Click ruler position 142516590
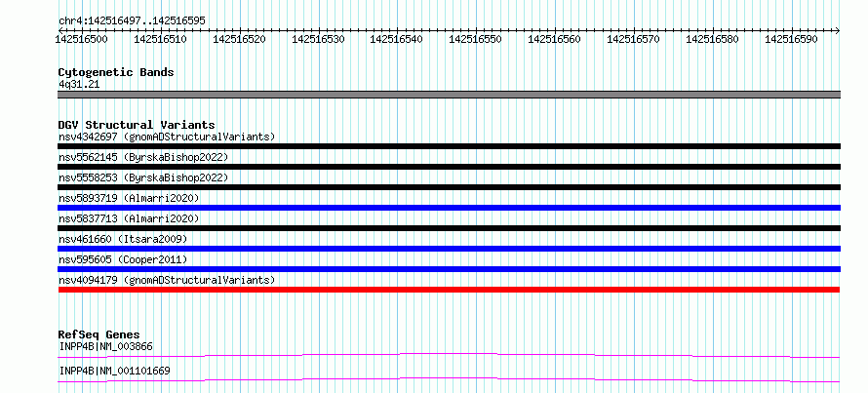The image size is (868, 393). [x=792, y=39]
